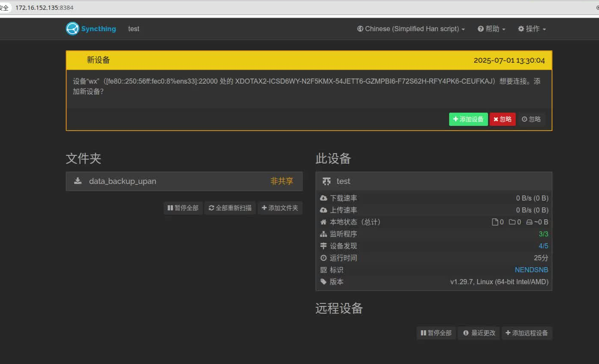
Task: Open the 操作 actions dropdown
Action: (x=532, y=29)
